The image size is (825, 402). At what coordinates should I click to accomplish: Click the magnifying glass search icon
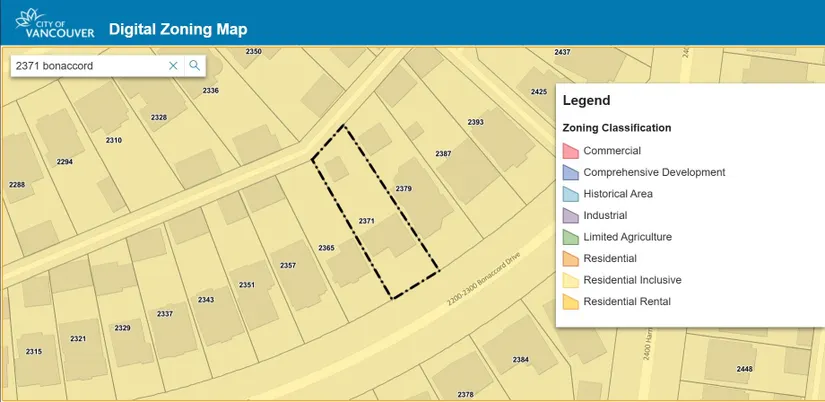195,66
